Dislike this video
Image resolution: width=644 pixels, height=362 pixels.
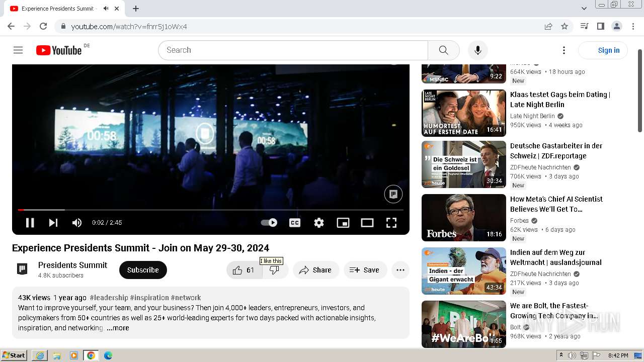pyautogui.click(x=275, y=270)
